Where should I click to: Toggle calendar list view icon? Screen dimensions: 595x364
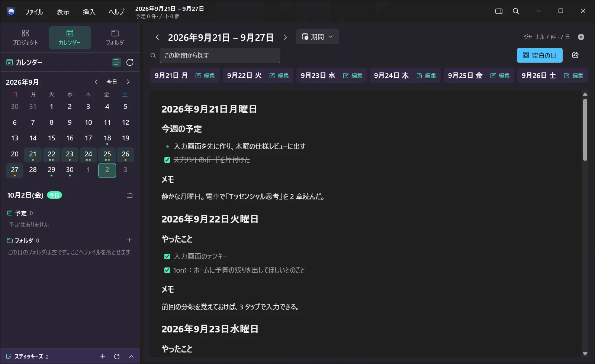click(116, 62)
